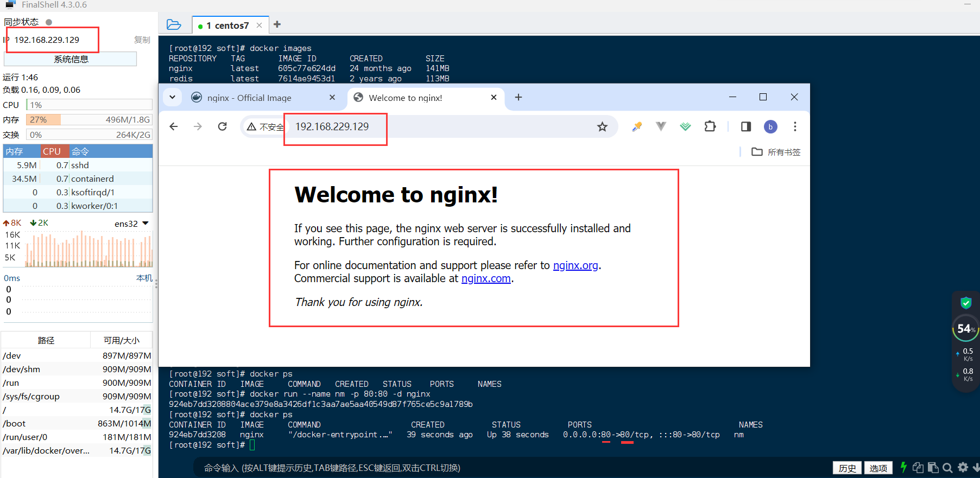Open a new Chrome tab
Image resolution: width=980 pixels, height=478 pixels.
(519, 97)
